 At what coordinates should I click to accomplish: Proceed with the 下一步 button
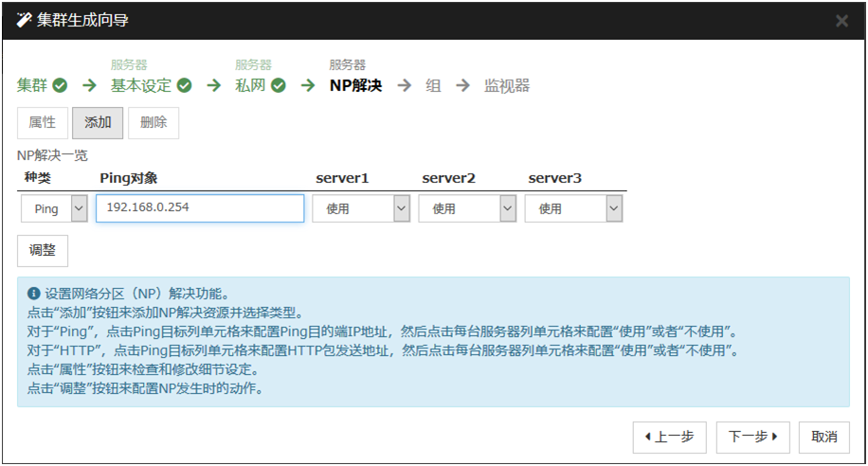[752, 437]
